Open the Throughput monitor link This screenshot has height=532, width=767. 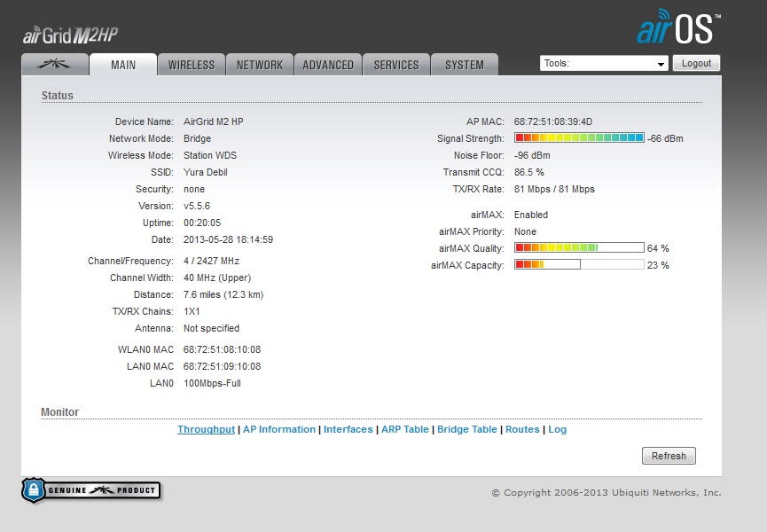(206, 429)
